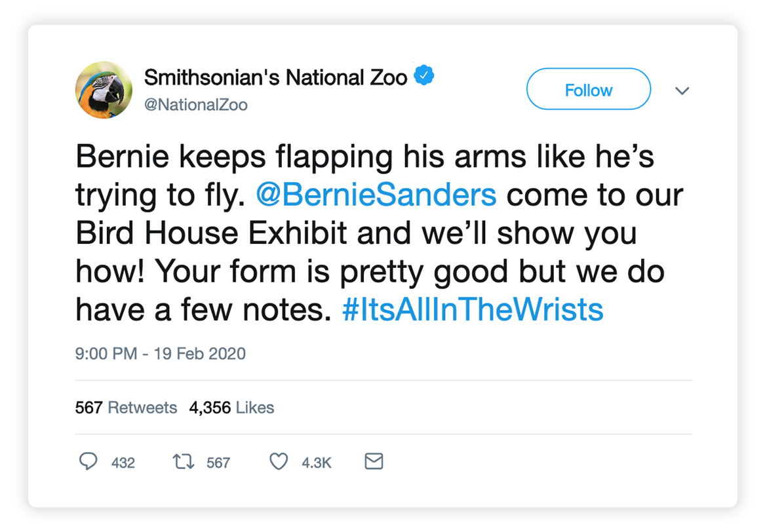The image size is (767, 532).
Task: Click the 432 reply count
Action: point(123,463)
